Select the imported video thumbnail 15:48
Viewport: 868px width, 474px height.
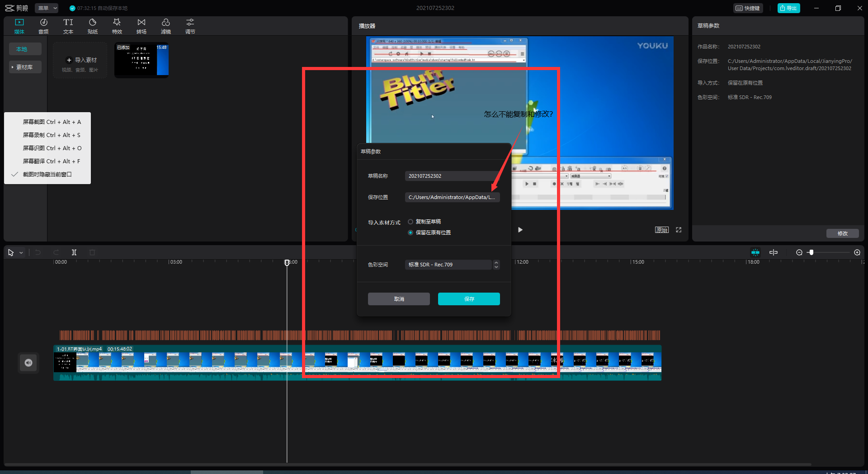[142, 60]
